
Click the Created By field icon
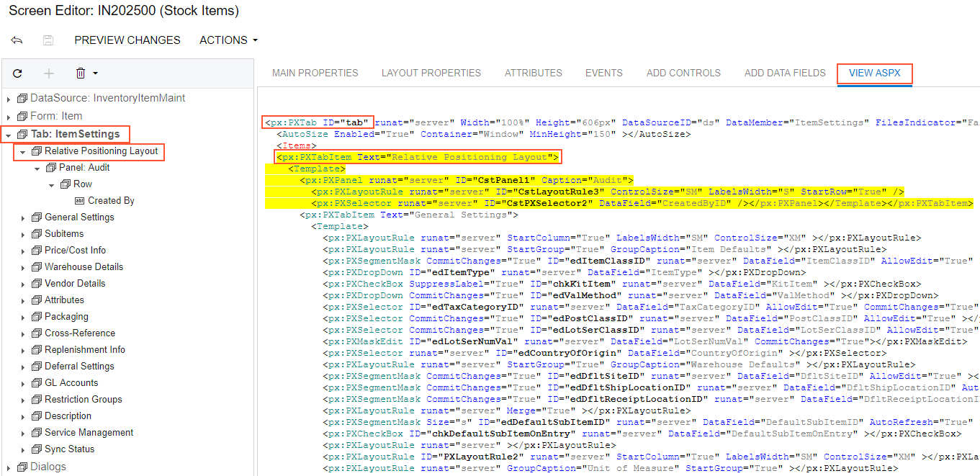(x=79, y=201)
